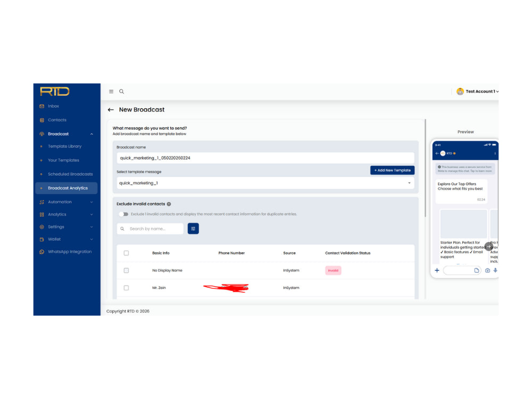The image size is (532, 399).
Task: Open Inbox from the sidebar
Action: pyautogui.click(x=53, y=106)
